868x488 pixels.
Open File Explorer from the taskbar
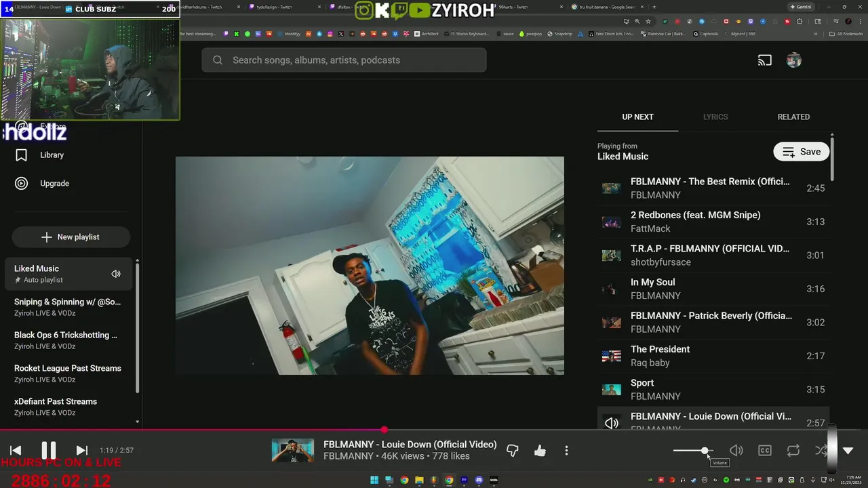pyautogui.click(x=419, y=481)
